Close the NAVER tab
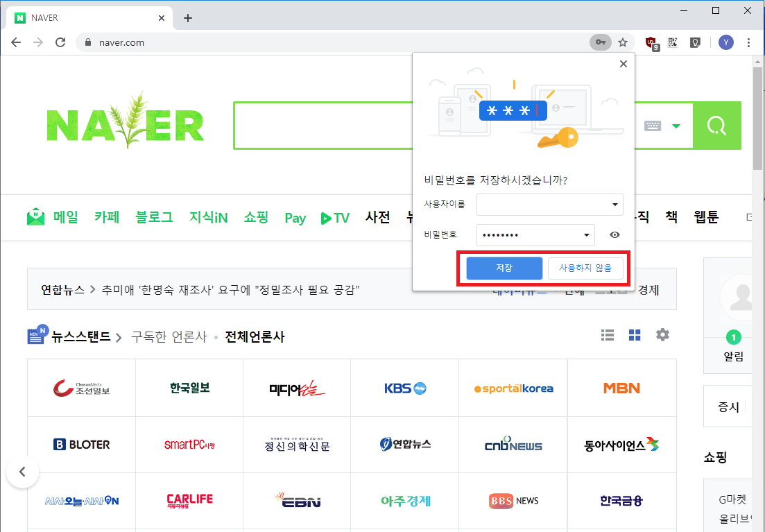The width and height of the screenshot is (765, 532). click(162, 18)
